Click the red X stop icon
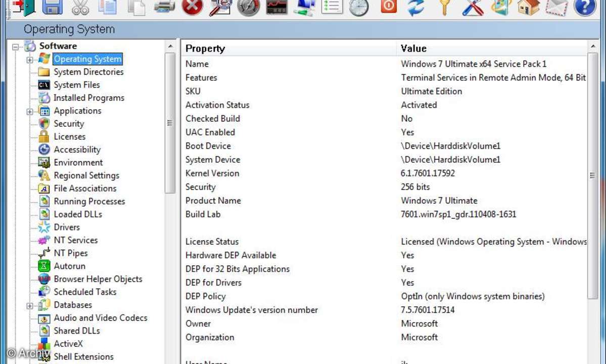 pos(192,7)
